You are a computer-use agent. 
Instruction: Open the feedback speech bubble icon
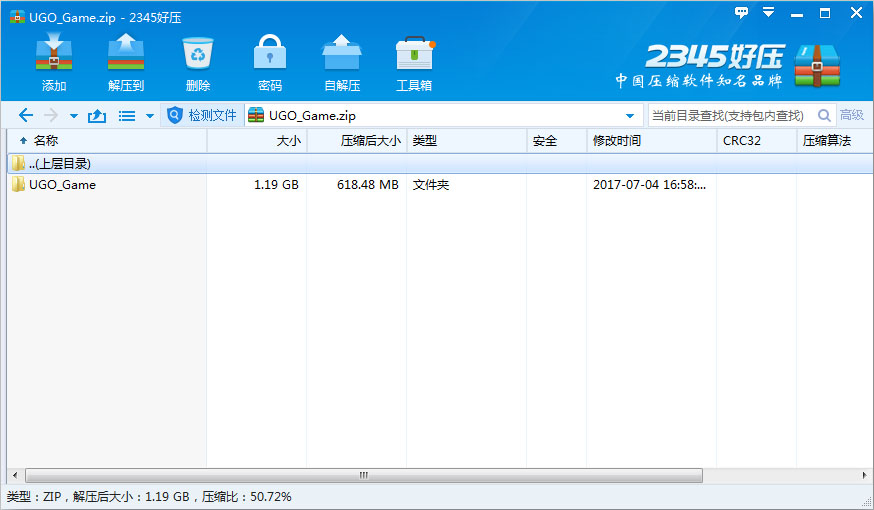741,12
